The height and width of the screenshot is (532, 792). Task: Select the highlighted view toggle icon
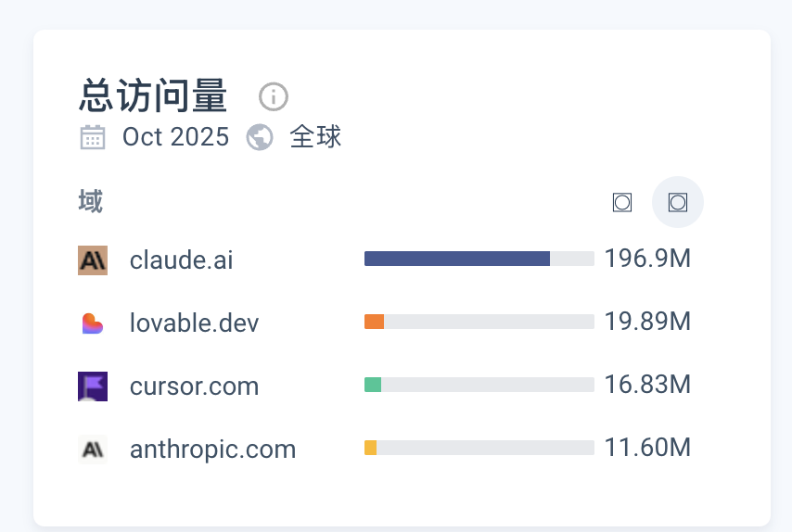point(678,202)
